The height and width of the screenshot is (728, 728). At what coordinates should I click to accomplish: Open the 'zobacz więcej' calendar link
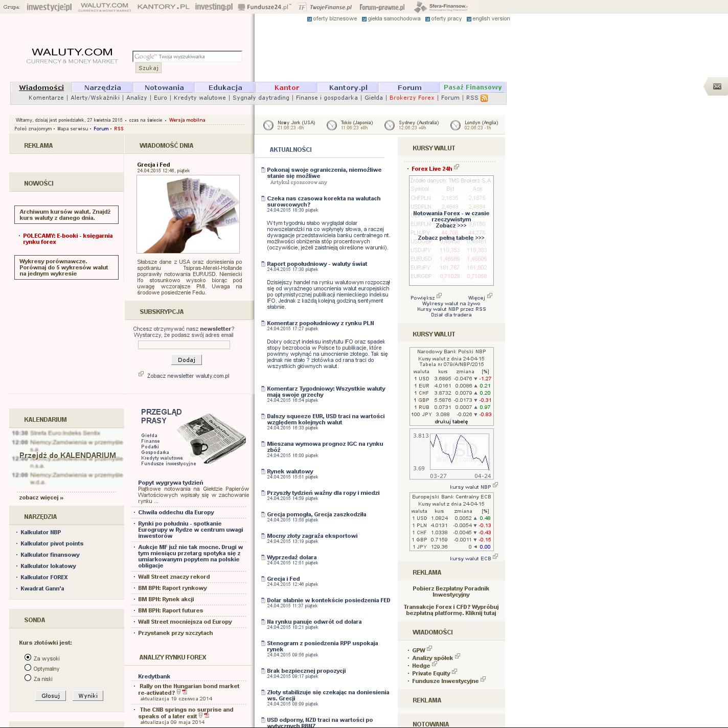click(41, 497)
